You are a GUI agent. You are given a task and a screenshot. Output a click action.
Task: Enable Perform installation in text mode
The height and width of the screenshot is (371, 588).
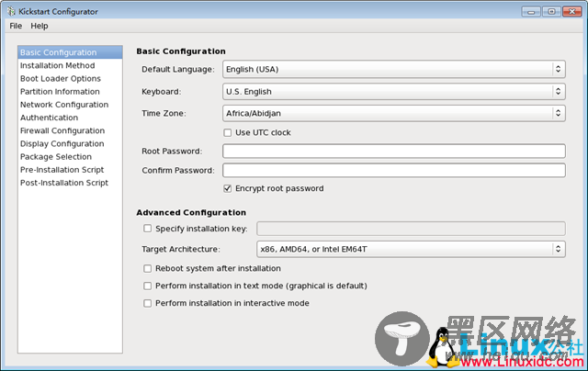[x=147, y=286]
